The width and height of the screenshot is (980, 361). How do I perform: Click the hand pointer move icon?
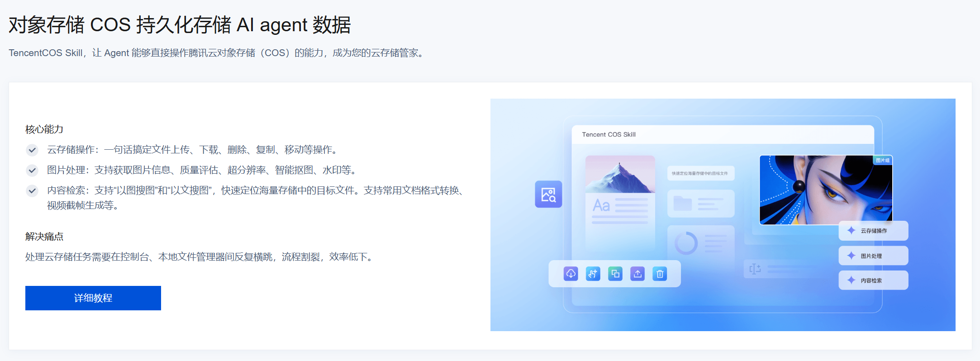(x=593, y=274)
